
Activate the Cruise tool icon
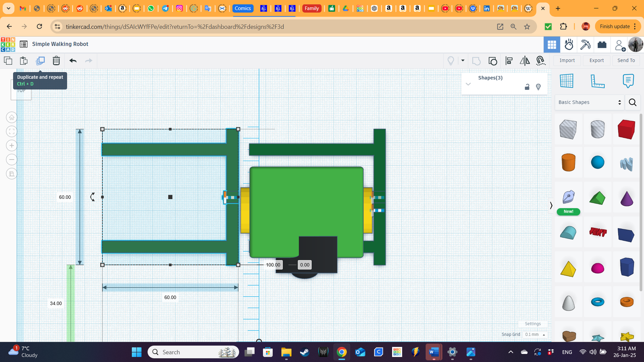point(541,61)
